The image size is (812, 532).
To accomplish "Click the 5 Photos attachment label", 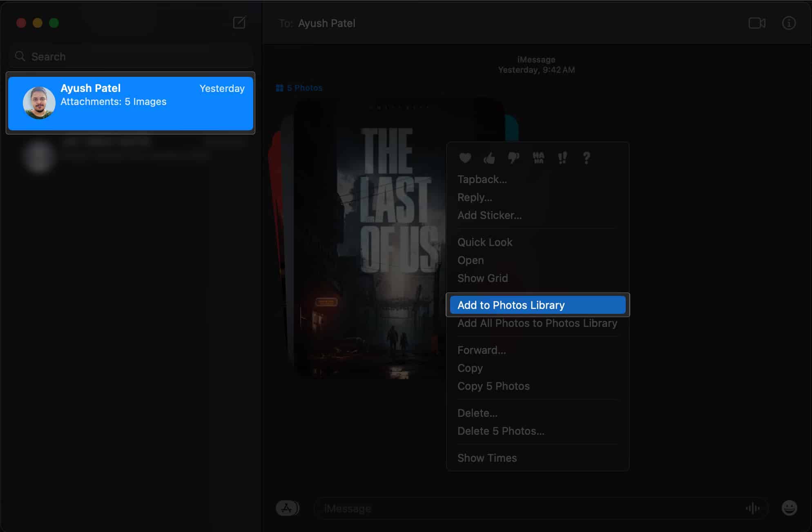I will click(x=300, y=88).
